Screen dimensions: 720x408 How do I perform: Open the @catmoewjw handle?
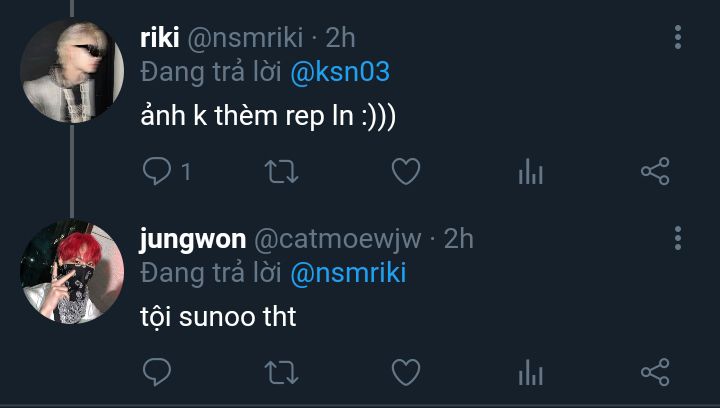(341, 239)
